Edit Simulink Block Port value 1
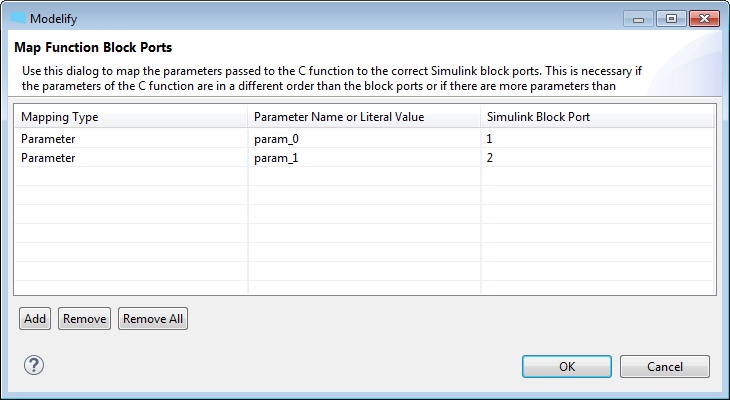 point(598,139)
